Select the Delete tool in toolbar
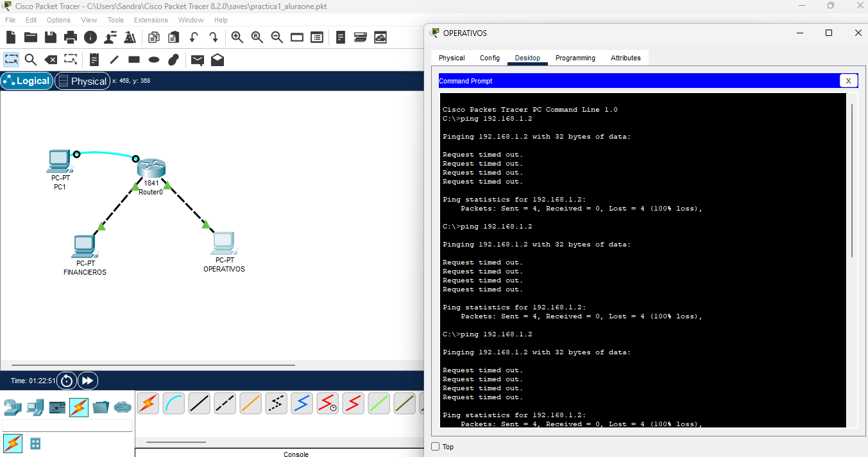 coord(51,60)
